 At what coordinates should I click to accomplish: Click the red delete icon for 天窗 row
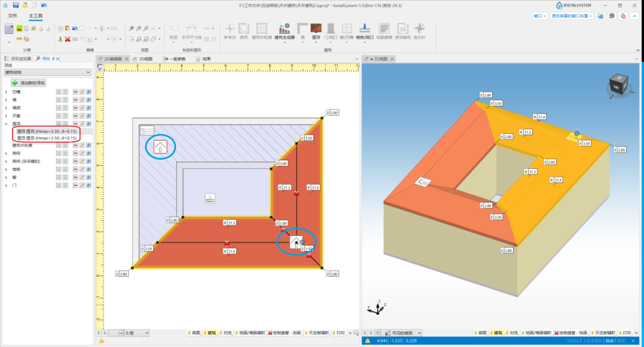74,115
